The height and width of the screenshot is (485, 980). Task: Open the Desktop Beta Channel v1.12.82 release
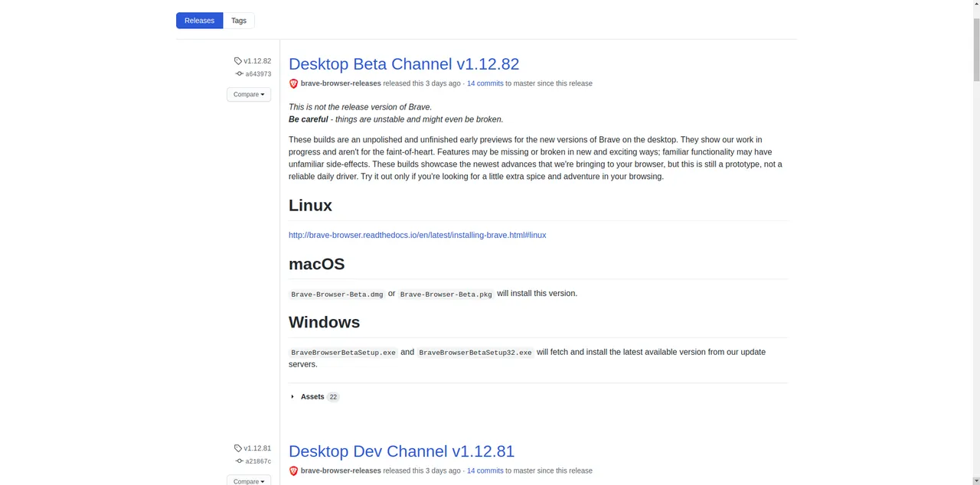403,64
